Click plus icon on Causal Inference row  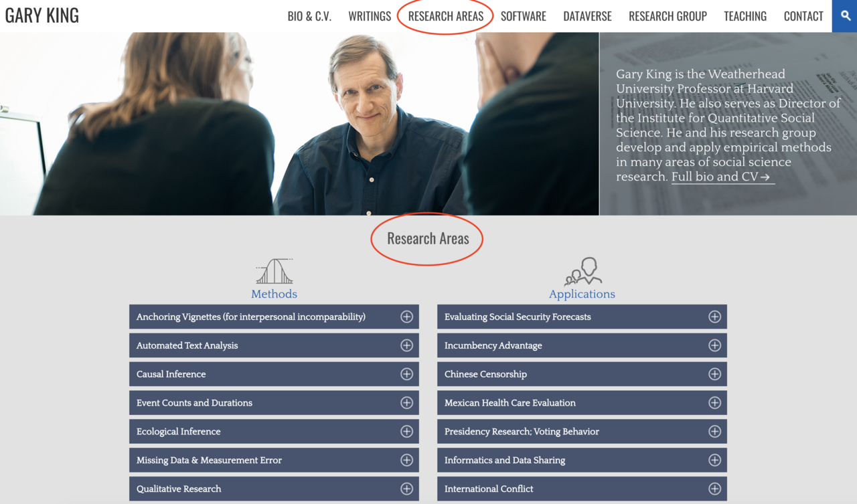[x=406, y=374]
